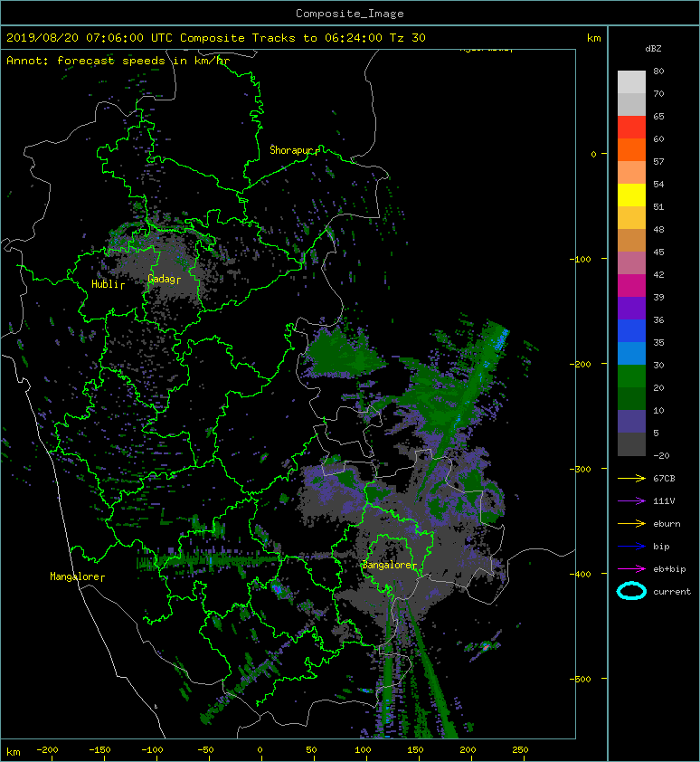The width and height of the screenshot is (700, 762).
Task: Select the magenta swatch below 42
Action: point(631,285)
